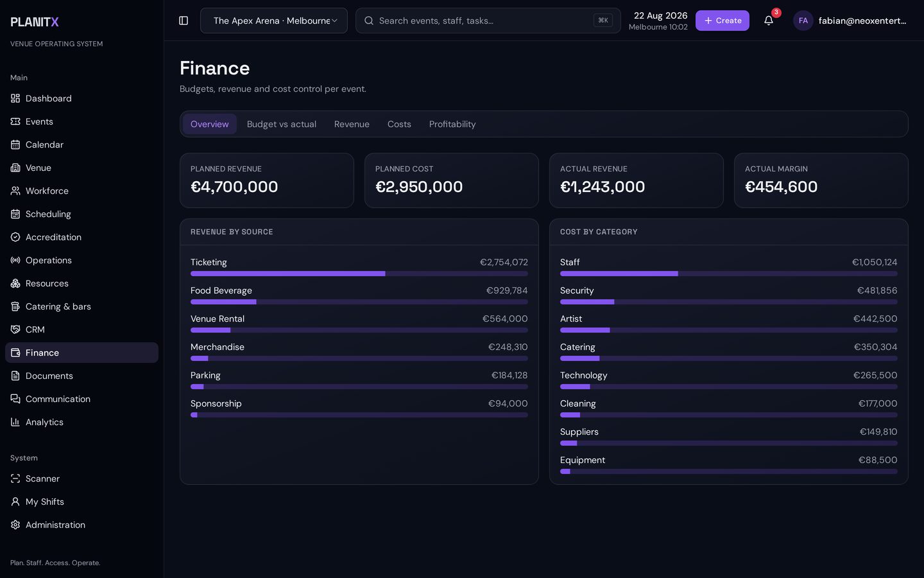Image resolution: width=924 pixels, height=578 pixels.
Task: Open the Resources boxes icon
Action: click(15, 283)
